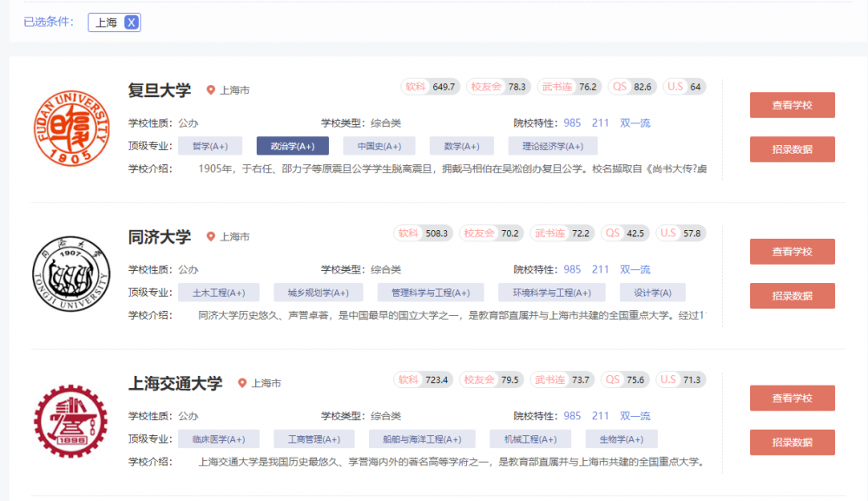The image size is (868, 501).
Task: Select the 生物学(A+) major tag
Action: point(621,439)
